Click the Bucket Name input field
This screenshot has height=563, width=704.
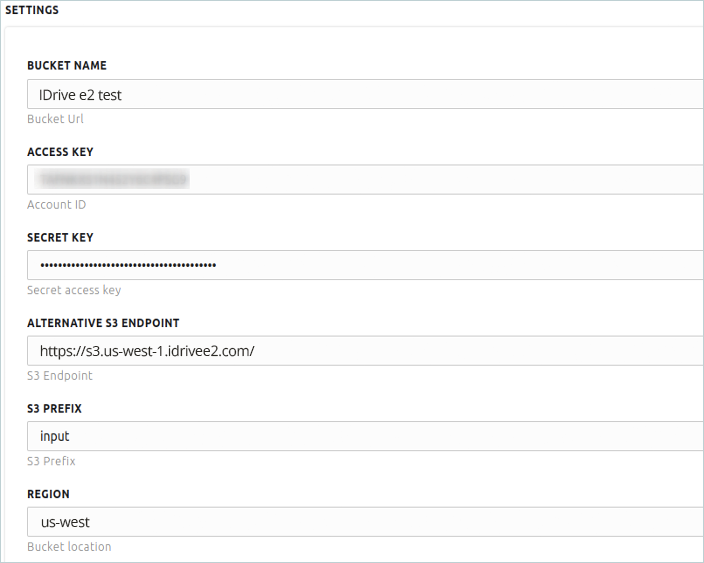point(365,95)
